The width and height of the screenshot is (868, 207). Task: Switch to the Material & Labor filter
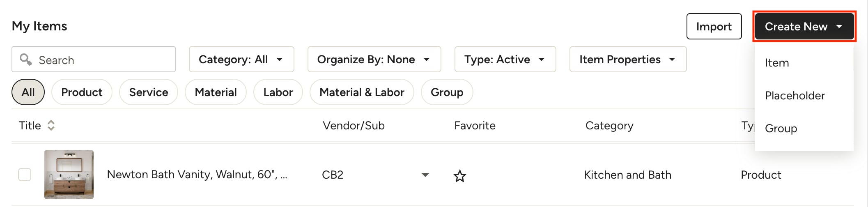(x=361, y=92)
